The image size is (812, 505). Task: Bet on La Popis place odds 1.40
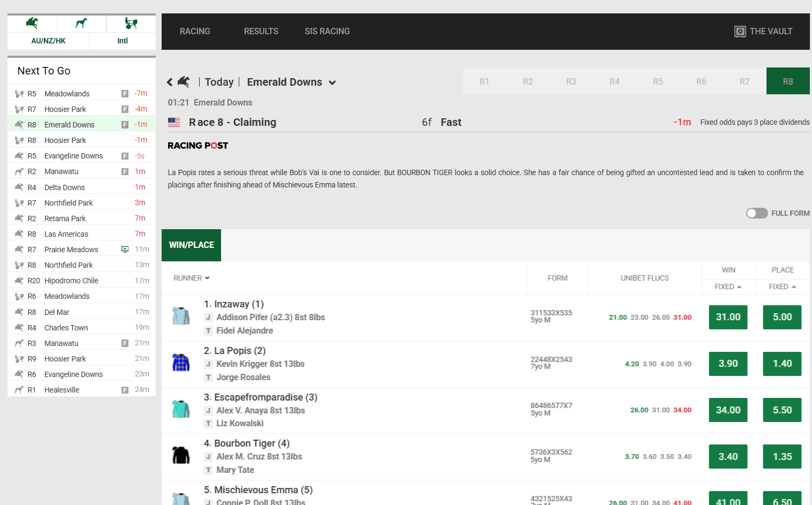click(x=782, y=364)
